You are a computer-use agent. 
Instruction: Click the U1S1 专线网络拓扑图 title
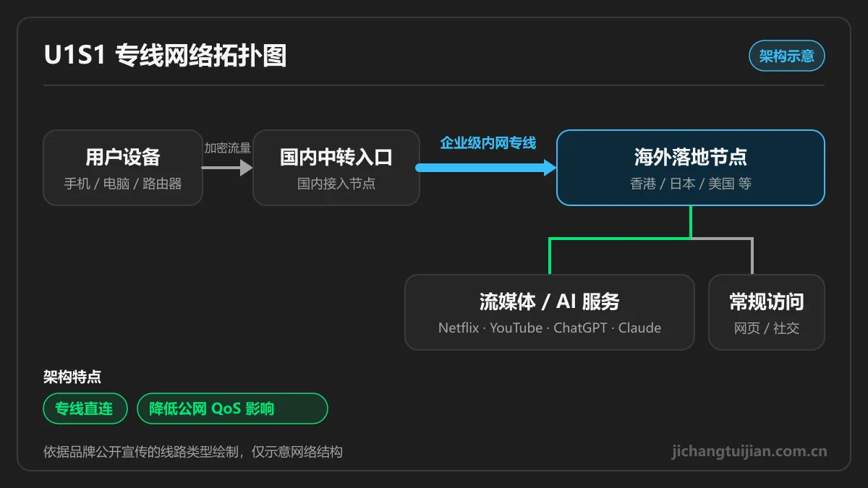(166, 56)
